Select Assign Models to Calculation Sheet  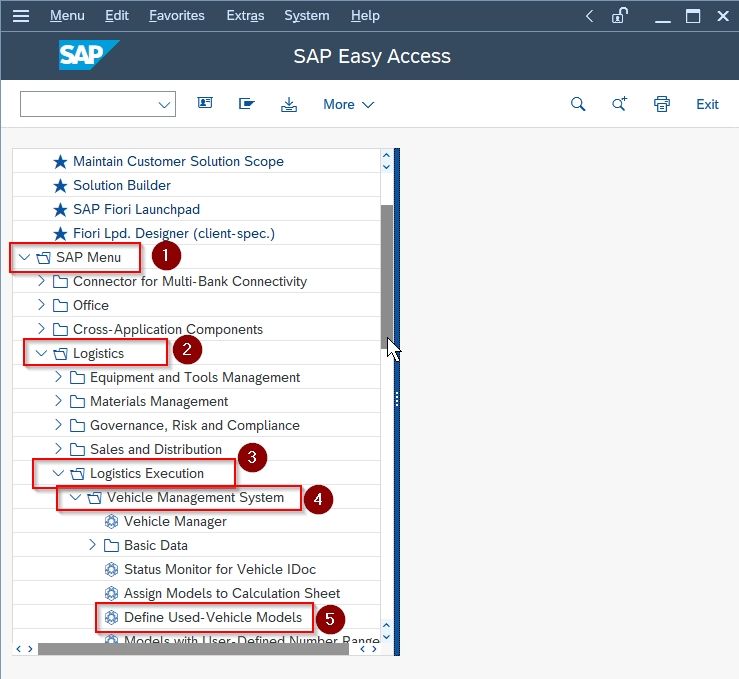[232, 593]
